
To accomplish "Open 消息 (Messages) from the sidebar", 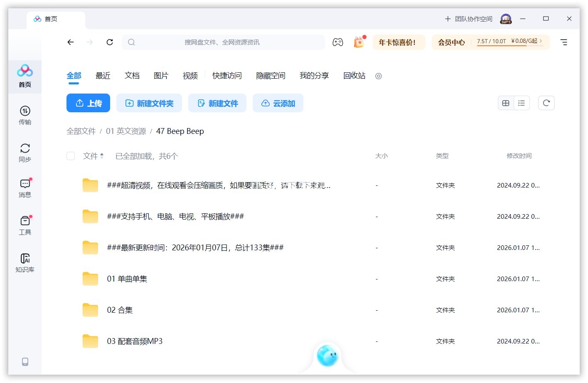I will pos(25,188).
